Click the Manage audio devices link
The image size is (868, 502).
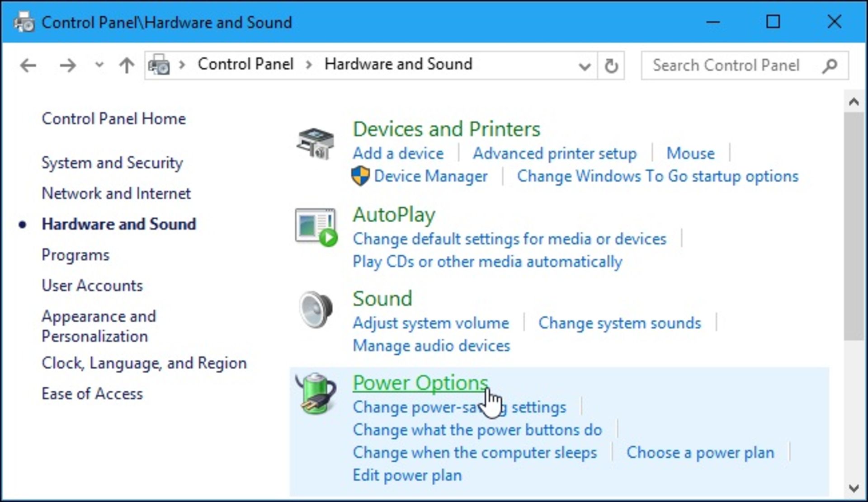pyautogui.click(x=431, y=346)
